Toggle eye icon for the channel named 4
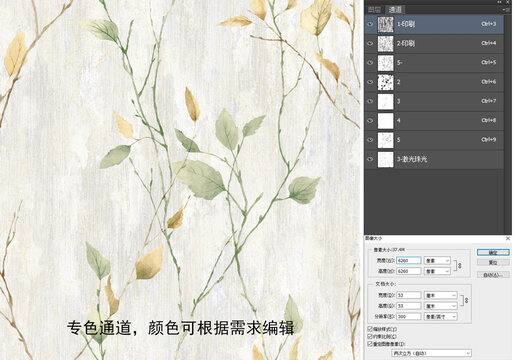Screen dimensions: 515x360 coord(370,121)
